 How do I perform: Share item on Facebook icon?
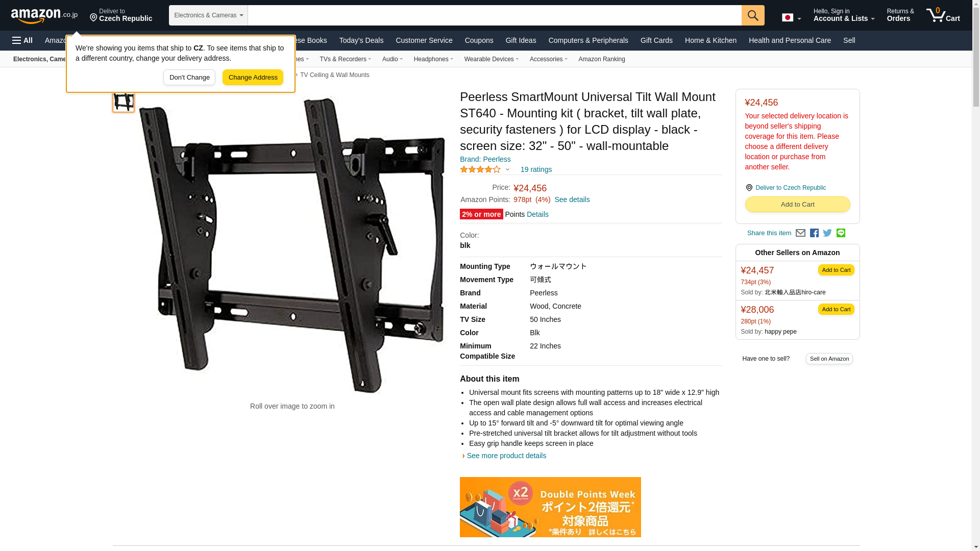coord(814,233)
